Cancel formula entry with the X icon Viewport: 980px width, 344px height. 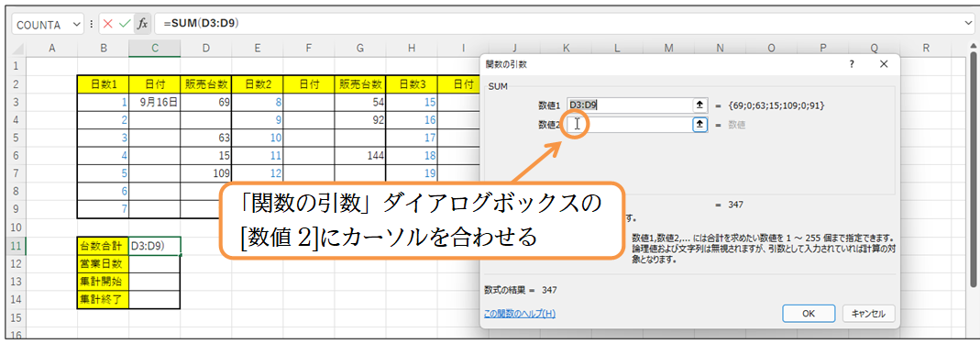pyautogui.click(x=108, y=25)
